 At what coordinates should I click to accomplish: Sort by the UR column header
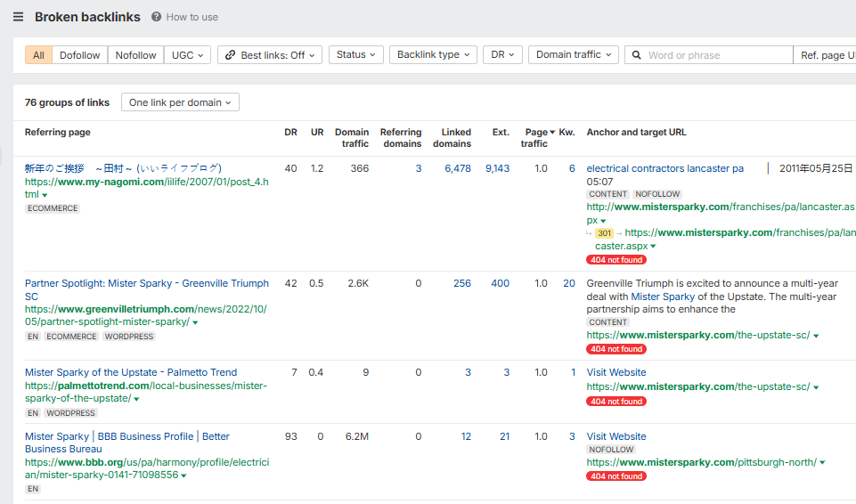pyautogui.click(x=317, y=132)
